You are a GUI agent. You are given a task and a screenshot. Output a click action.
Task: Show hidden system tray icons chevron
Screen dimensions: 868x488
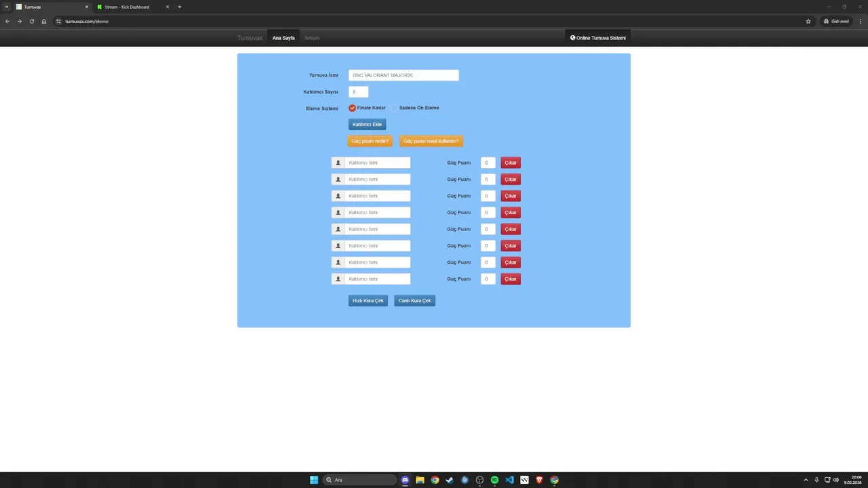(x=806, y=480)
